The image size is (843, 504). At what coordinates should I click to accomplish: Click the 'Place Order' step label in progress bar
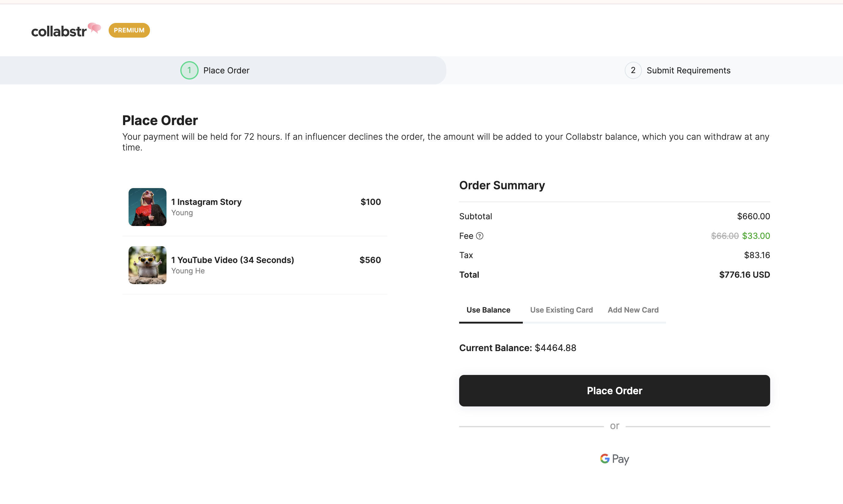tap(227, 70)
